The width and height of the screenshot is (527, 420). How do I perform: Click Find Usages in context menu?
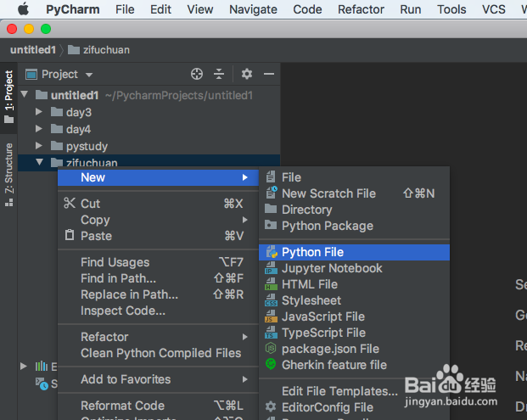[158, 262]
